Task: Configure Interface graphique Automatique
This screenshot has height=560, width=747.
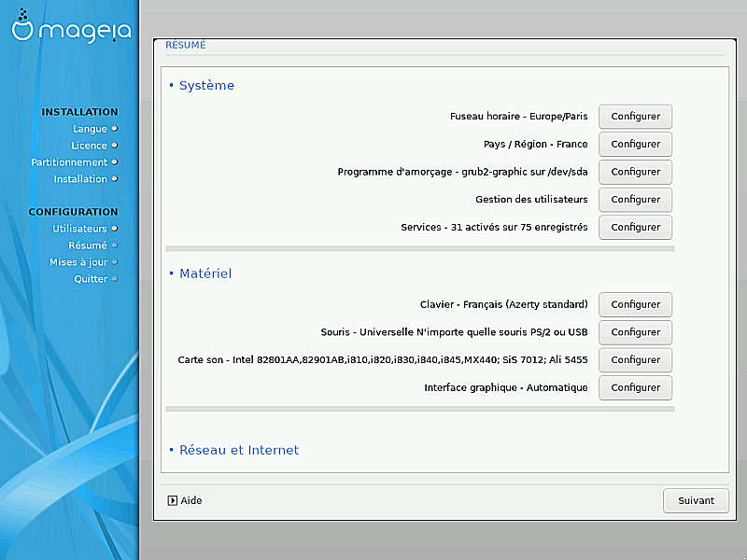Action: [x=635, y=387]
